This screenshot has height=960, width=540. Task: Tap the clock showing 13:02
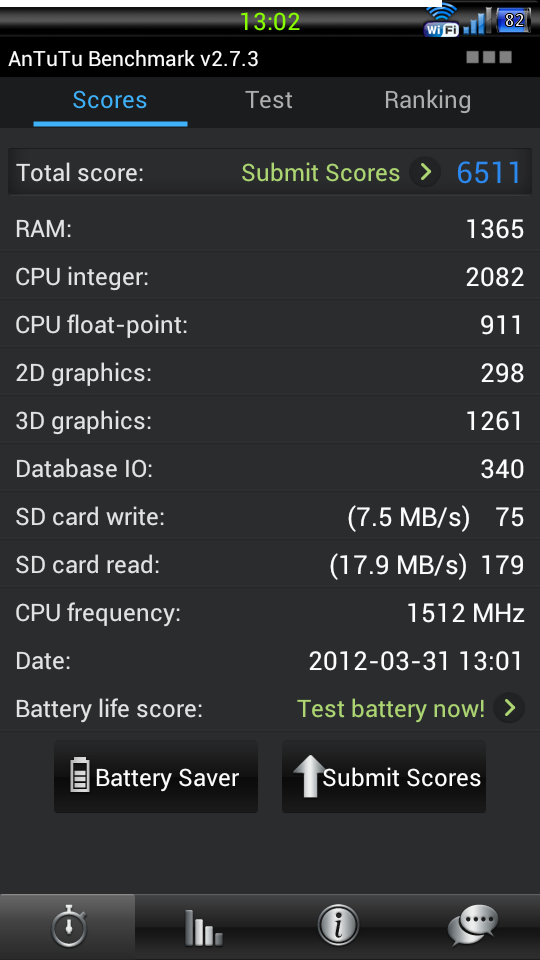click(270, 22)
